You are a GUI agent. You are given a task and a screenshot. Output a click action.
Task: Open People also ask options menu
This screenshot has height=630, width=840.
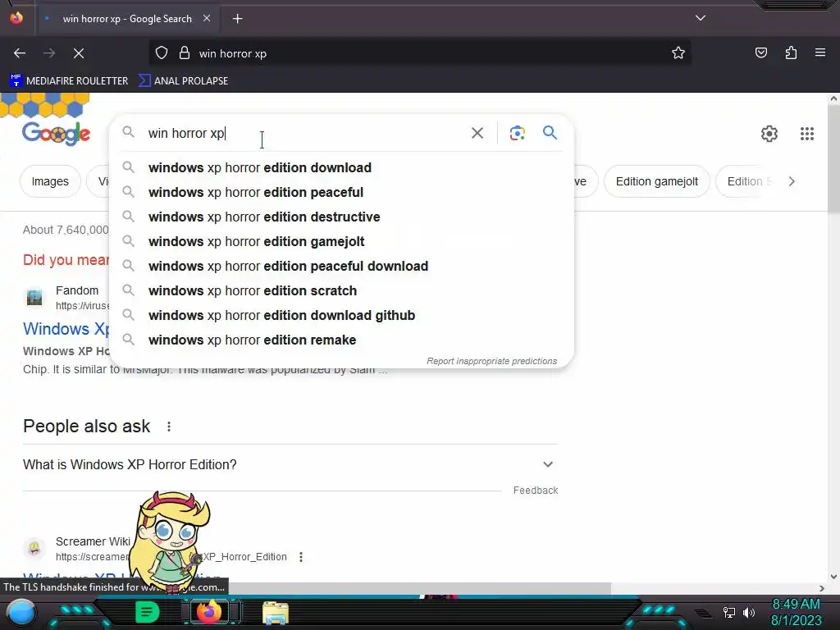[x=169, y=427]
